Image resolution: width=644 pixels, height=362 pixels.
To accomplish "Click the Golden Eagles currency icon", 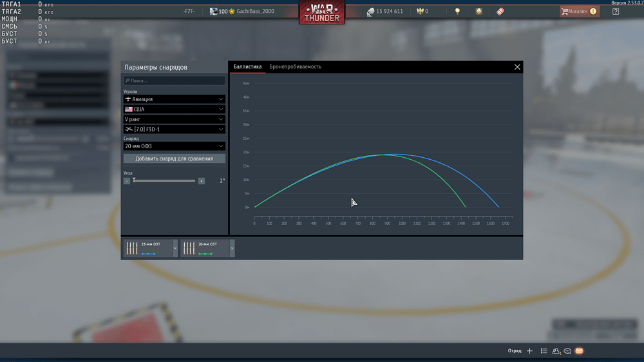I will click(x=420, y=12).
